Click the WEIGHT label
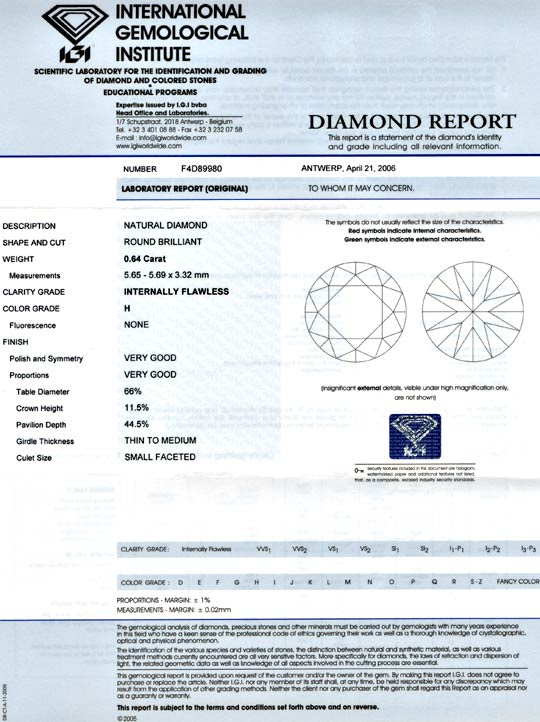Screen dimensions: 540x722 click(x=18, y=259)
